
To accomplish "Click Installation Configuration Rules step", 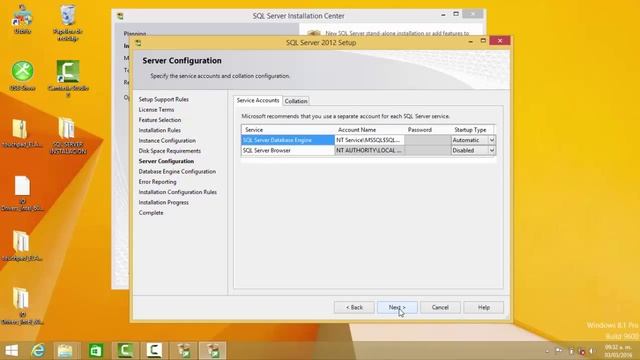I will (x=178, y=192).
